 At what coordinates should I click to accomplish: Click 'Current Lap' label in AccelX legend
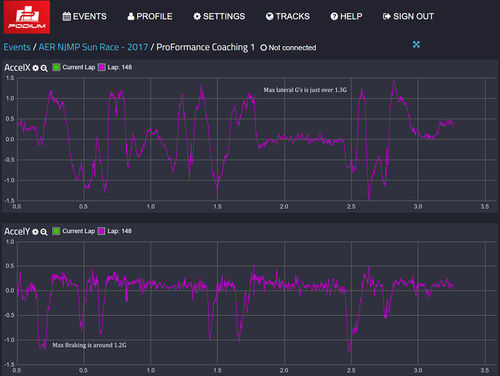point(79,67)
